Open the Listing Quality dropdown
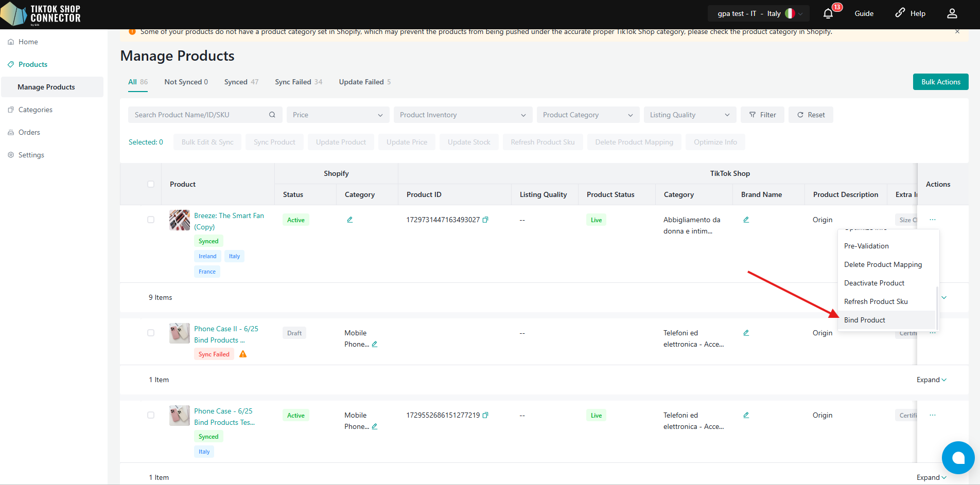 coord(690,115)
